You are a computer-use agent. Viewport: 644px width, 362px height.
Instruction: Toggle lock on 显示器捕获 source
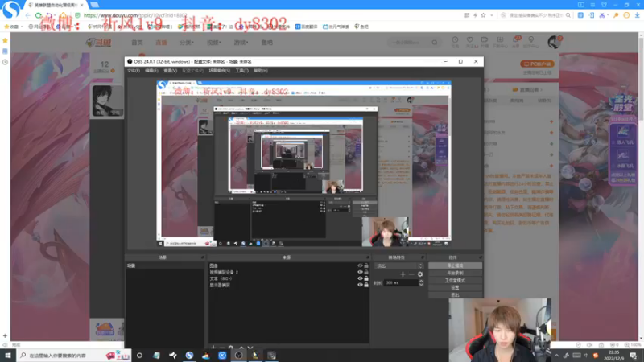366,285
